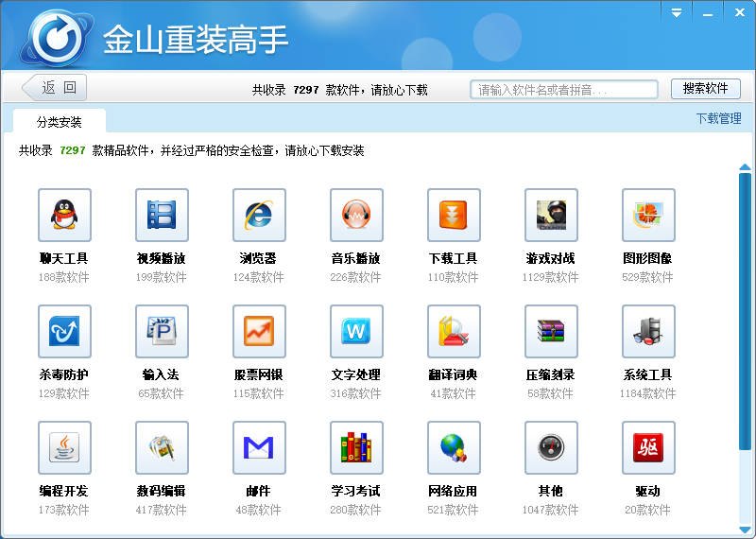The width and height of the screenshot is (756, 539).
Task: Open the 压缩刻录 WinRAR books icon
Action: [x=551, y=332]
